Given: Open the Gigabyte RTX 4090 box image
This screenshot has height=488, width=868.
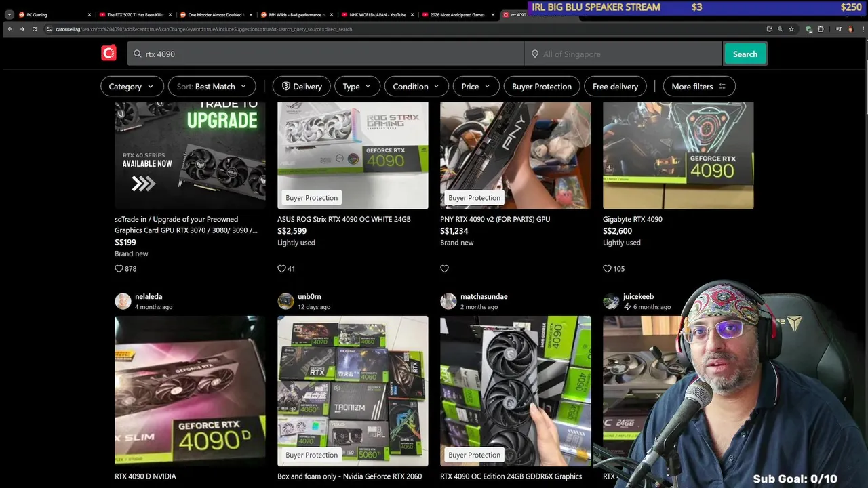Looking at the screenshot, I should tap(678, 155).
